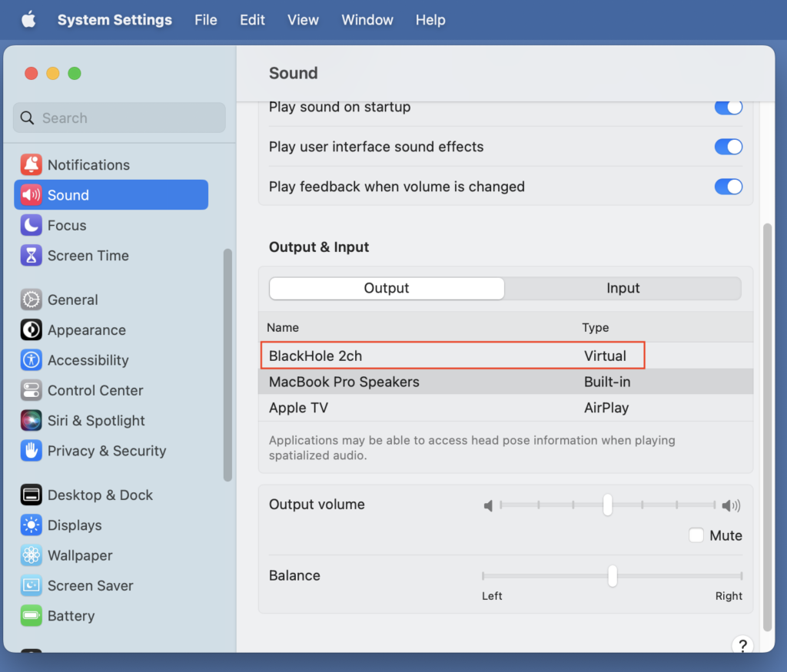Open Displays settings label
The width and height of the screenshot is (787, 672).
75,525
